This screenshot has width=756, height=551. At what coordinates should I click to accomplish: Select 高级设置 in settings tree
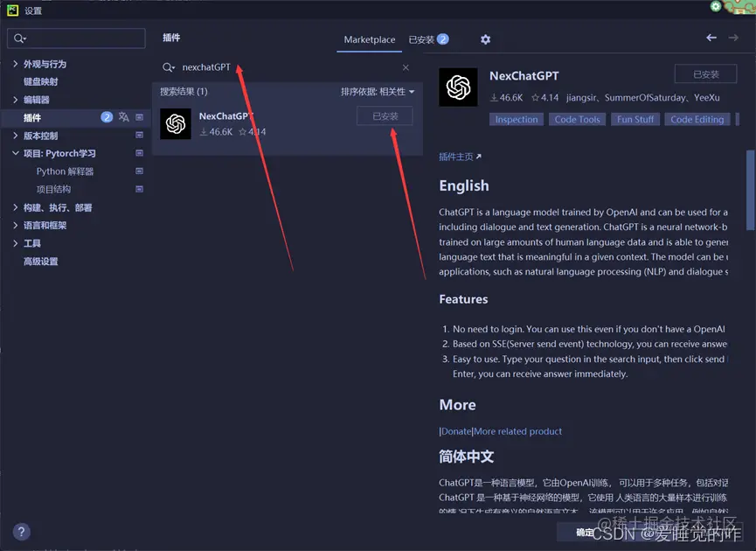[x=40, y=262]
